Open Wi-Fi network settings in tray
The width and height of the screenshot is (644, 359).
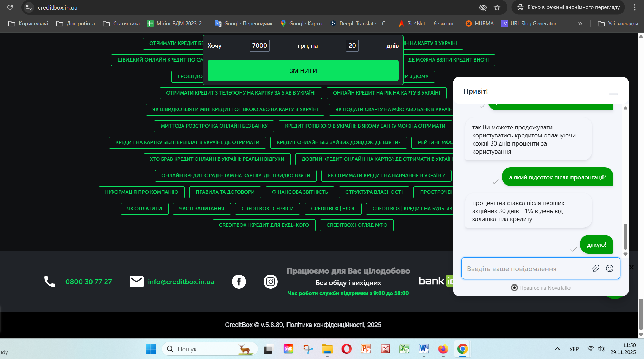(x=591, y=349)
